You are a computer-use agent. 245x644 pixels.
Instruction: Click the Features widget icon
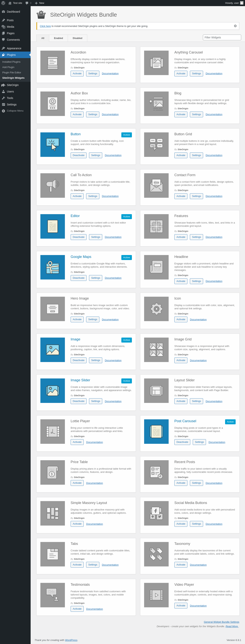click(x=156, y=226)
